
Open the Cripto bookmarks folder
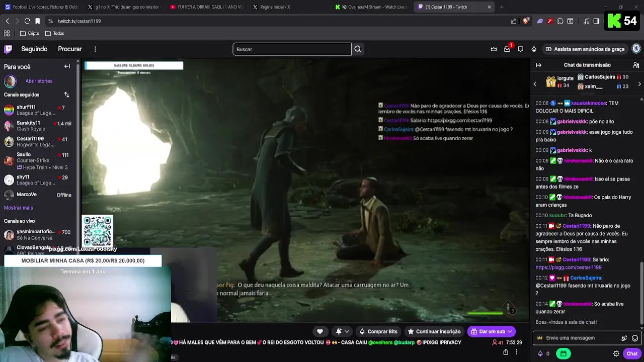pos(30,33)
